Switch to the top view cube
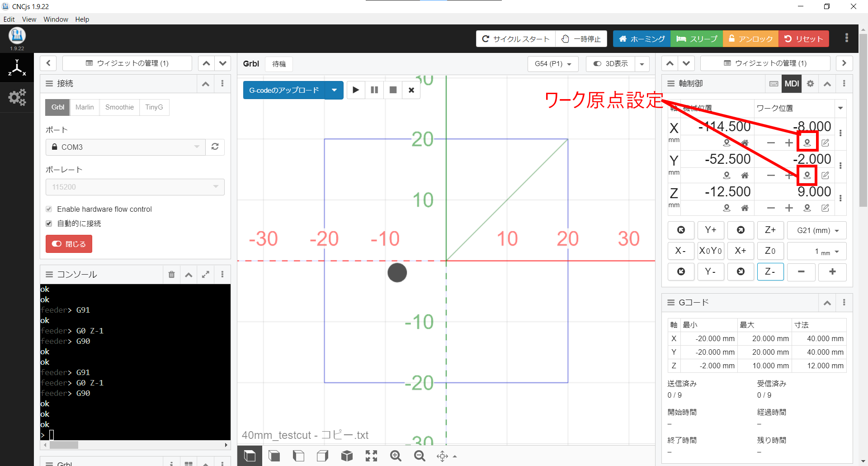Viewport: 868px width, 466px height. (250, 456)
